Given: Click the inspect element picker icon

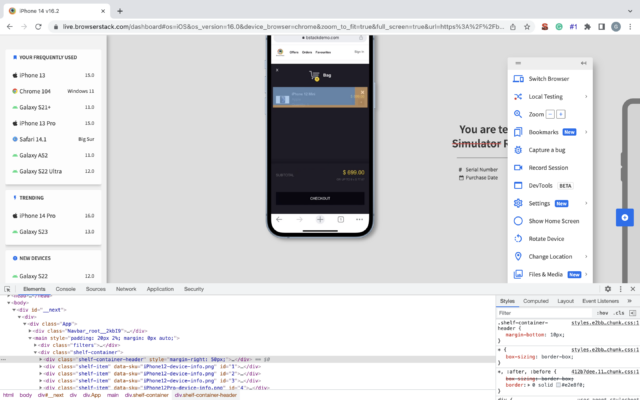Looking at the screenshot, I should [8, 288].
